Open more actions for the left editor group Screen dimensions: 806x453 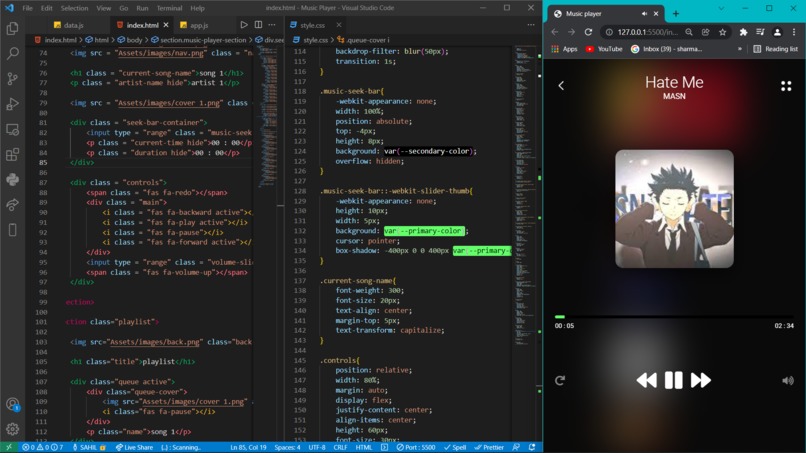click(272, 25)
